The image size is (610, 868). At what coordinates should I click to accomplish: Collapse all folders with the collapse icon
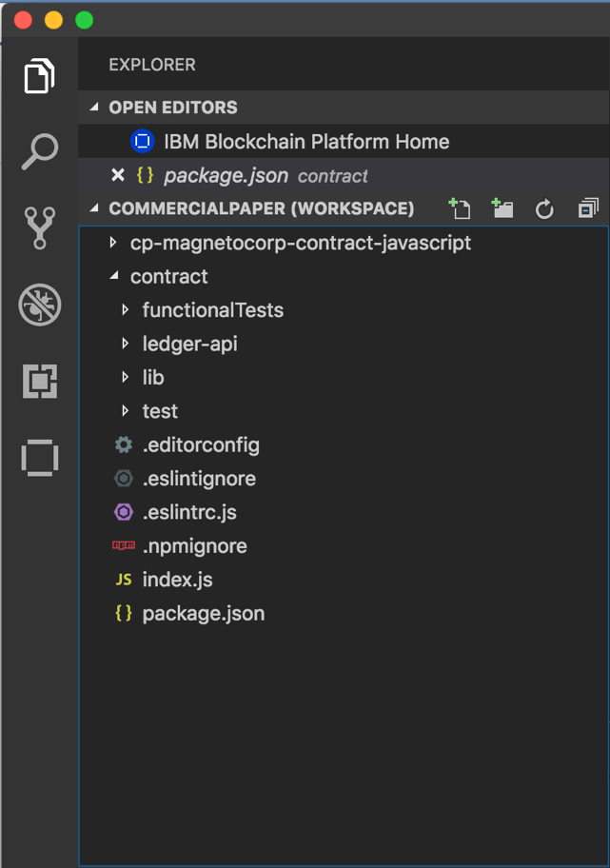pyautogui.click(x=588, y=208)
